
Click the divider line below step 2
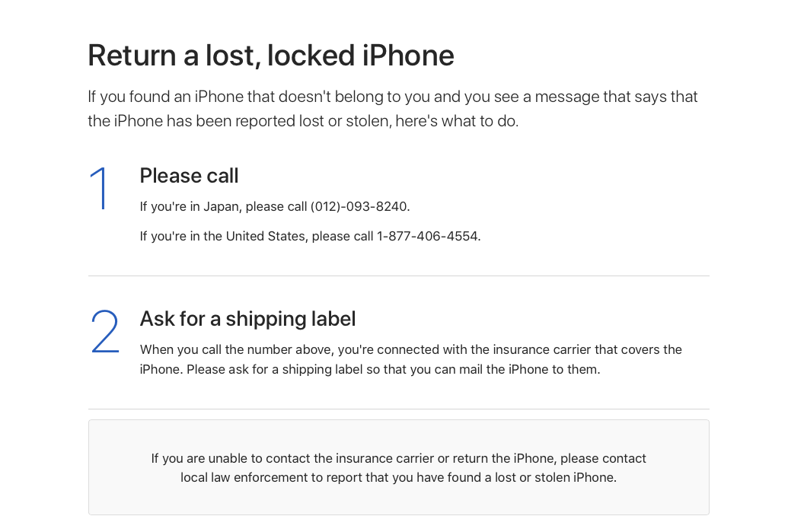point(398,409)
